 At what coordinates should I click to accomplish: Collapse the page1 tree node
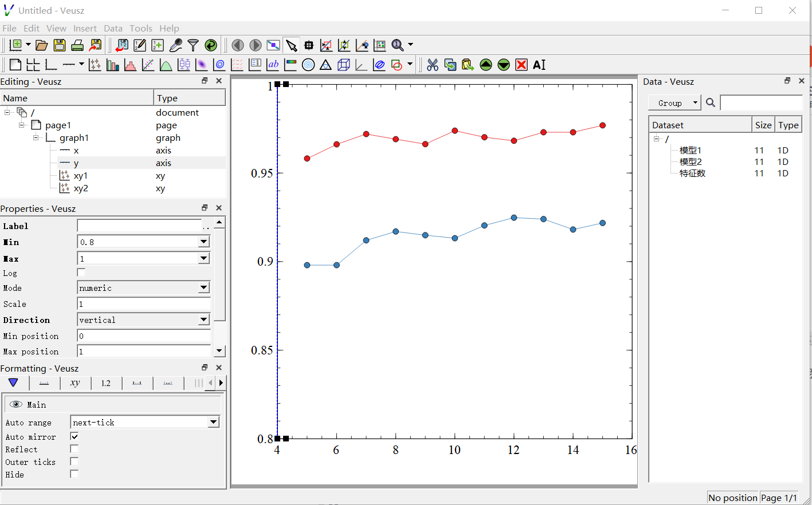21,125
